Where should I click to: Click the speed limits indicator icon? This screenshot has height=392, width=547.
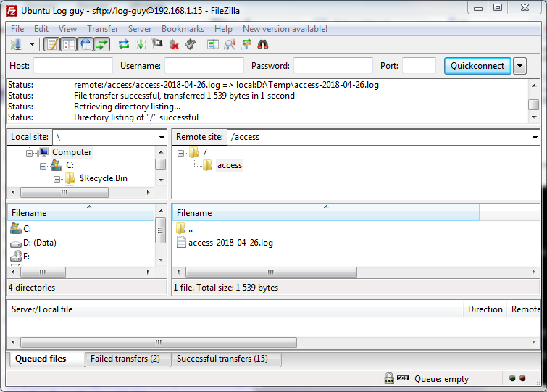click(403, 378)
